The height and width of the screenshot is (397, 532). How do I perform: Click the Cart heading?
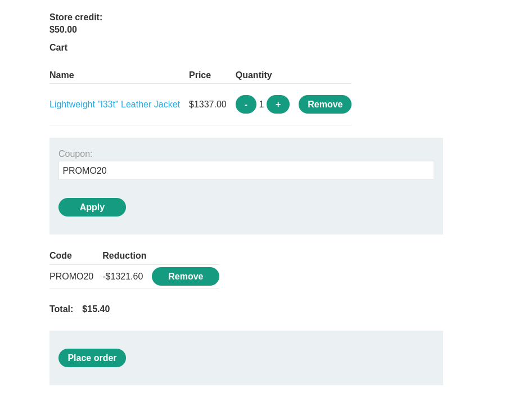coord(58,48)
